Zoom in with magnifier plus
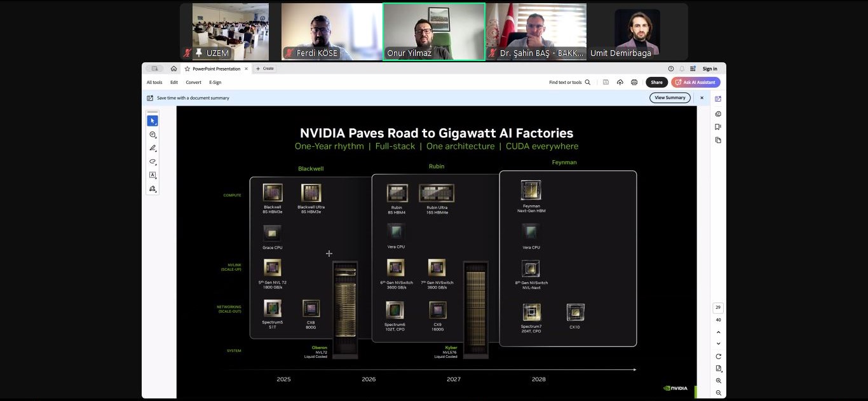The image size is (868, 401). pyautogui.click(x=719, y=381)
